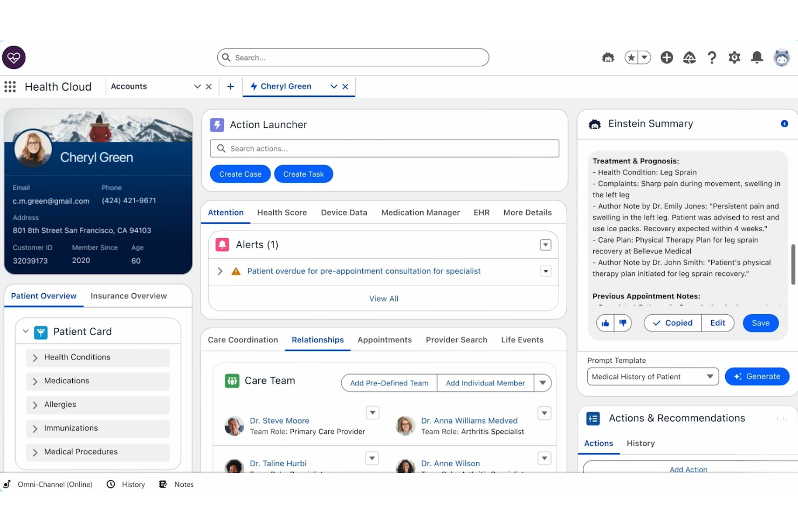Open the dropdown for Dr. Anna Williams Medved
Screen dimensions: 798x532
click(x=545, y=413)
